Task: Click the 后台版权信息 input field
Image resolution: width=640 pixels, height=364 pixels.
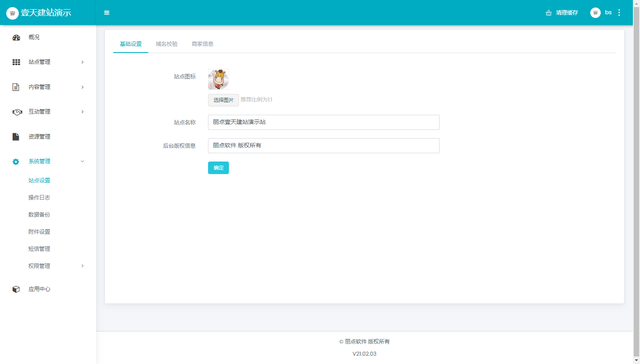Action: click(324, 146)
